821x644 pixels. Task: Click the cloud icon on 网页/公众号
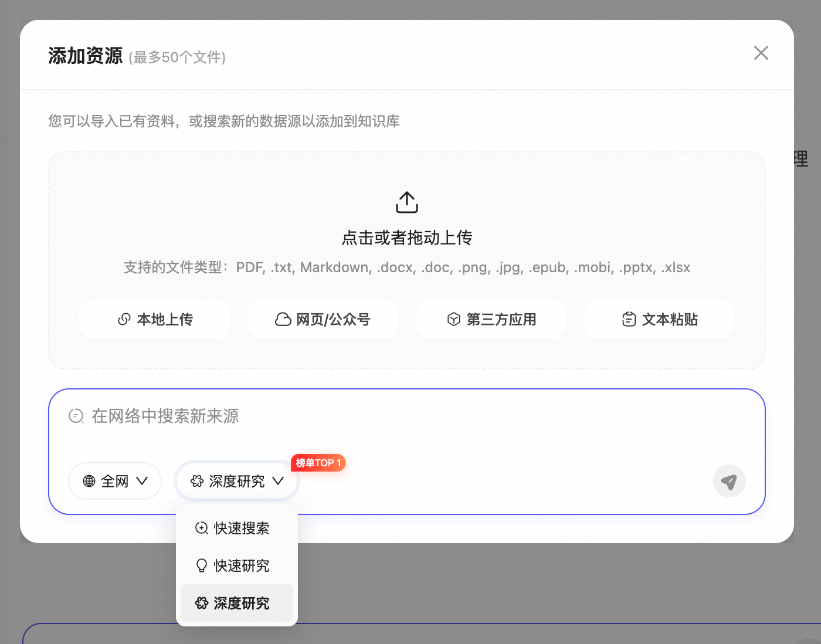(283, 319)
